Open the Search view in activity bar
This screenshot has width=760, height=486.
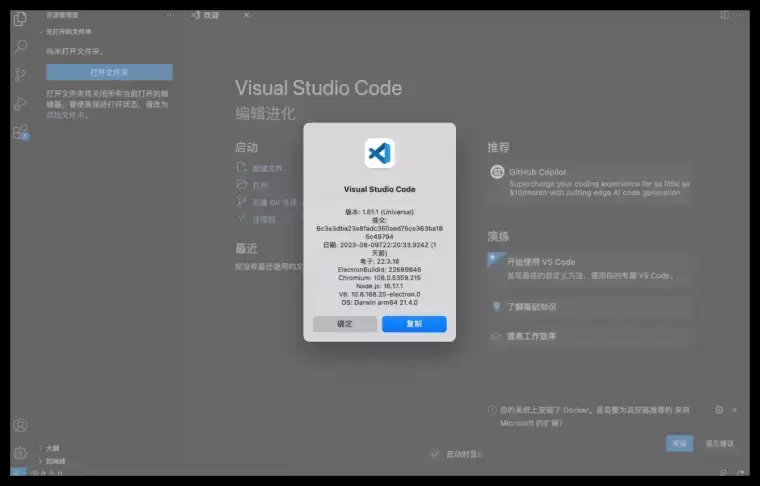[x=20, y=47]
